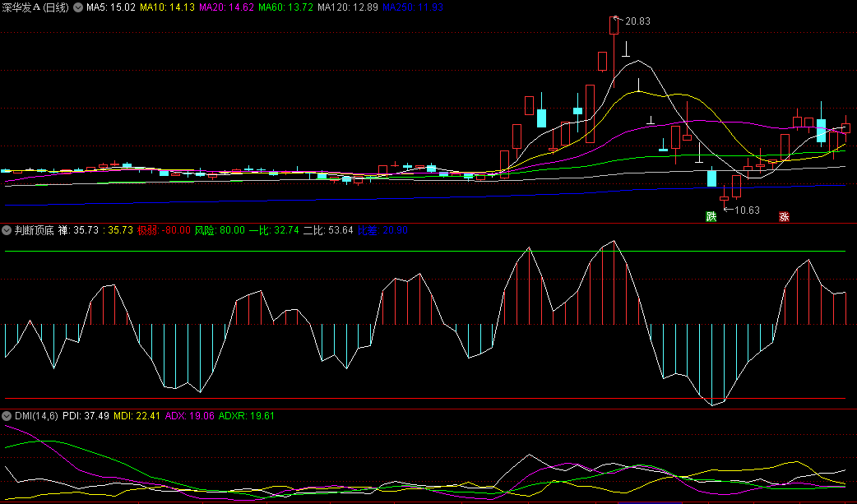The height and width of the screenshot is (504, 857).
Task: Click the red 涨 signal marker
Action: pyautogui.click(x=785, y=216)
